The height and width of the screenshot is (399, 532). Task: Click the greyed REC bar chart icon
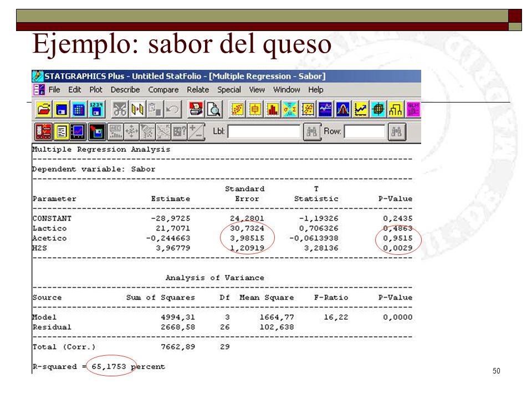coord(115,132)
